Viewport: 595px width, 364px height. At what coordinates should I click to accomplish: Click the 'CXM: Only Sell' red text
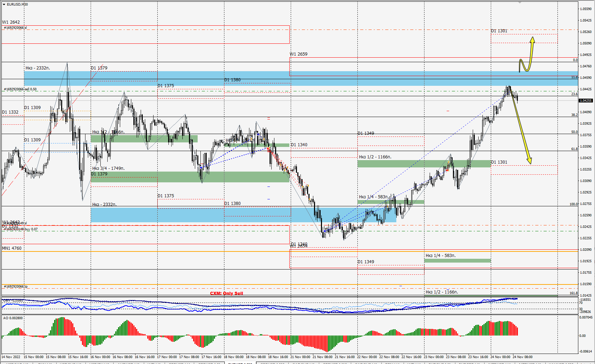pyautogui.click(x=226, y=293)
